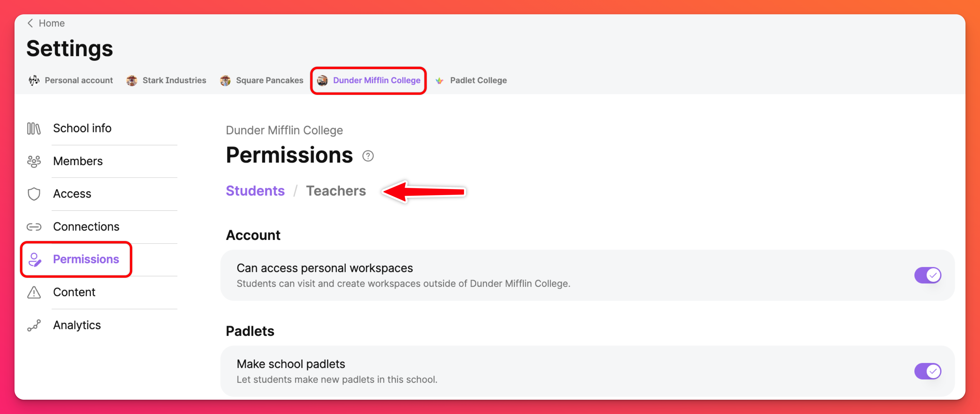Disable the Make school padlets switch
The height and width of the screenshot is (414, 980).
coord(927,371)
